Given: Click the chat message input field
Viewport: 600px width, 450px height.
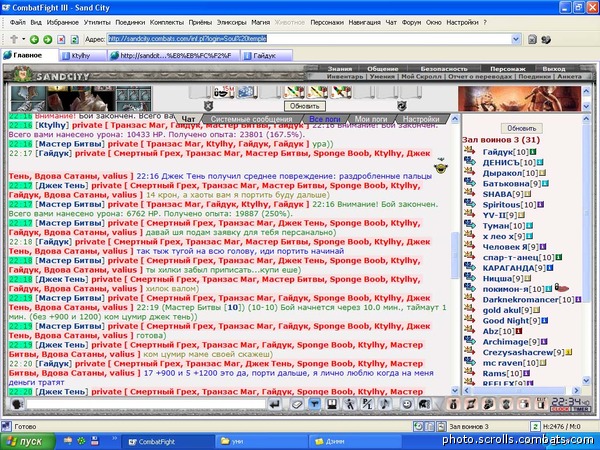Looking at the screenshot, I should [x=145, y=404].
